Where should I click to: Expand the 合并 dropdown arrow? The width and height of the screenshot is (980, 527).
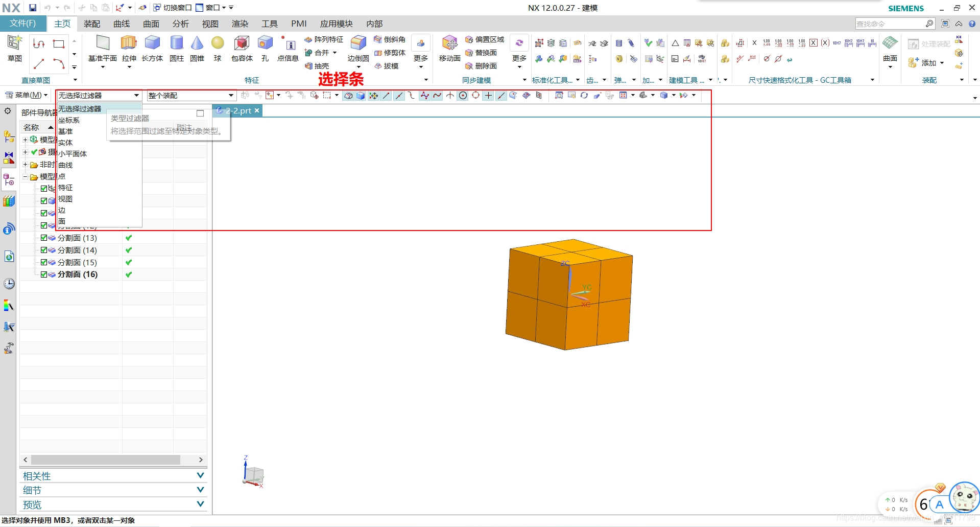click(x=334, y=53)
